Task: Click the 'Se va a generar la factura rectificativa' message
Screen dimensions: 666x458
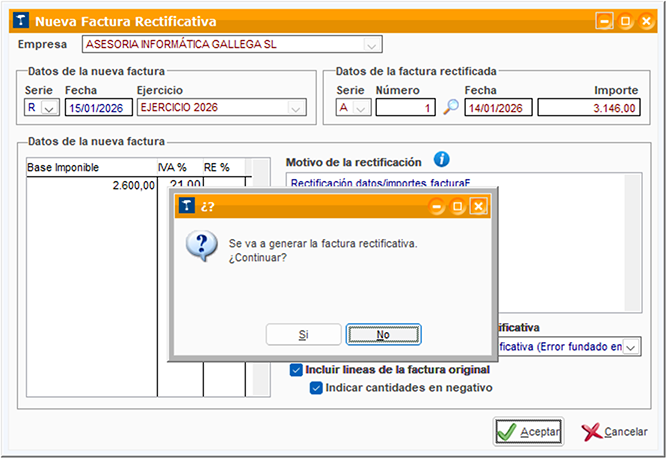Action: pos(323,243)
